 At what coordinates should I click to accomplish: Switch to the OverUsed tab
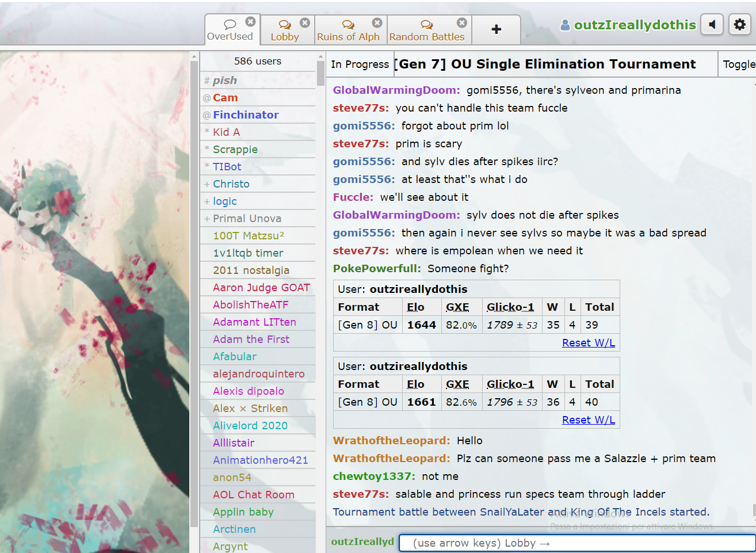pos(232,29)
